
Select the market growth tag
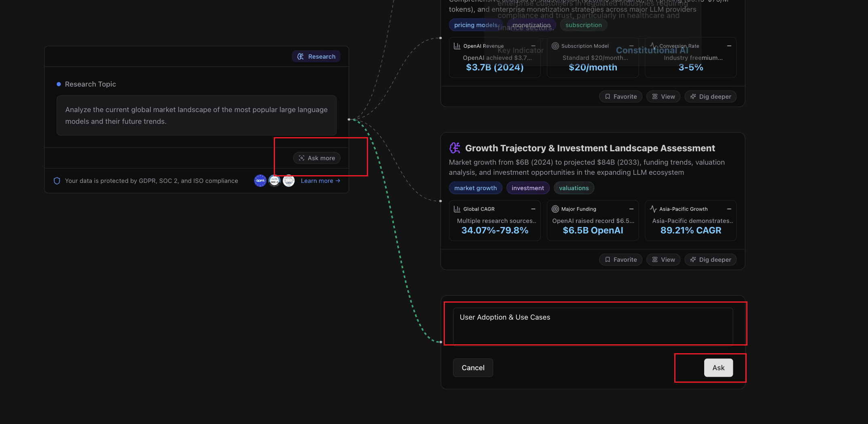[x=476, y=188]
